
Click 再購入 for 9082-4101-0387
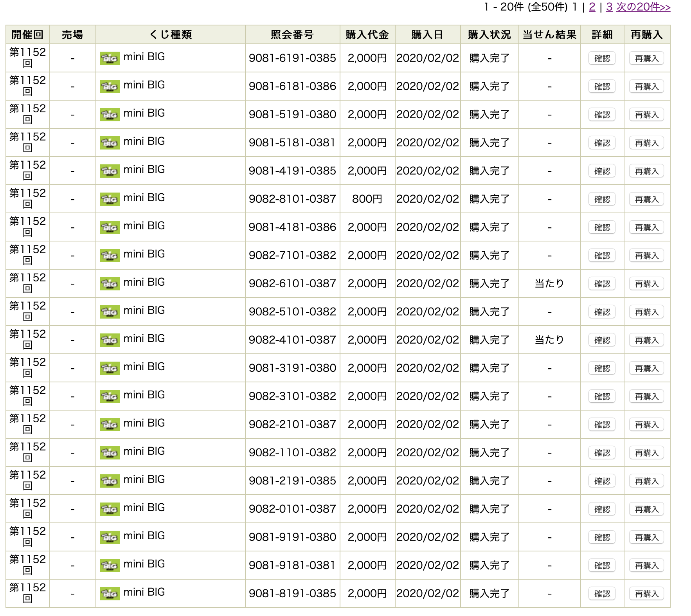tap(646, 340)
